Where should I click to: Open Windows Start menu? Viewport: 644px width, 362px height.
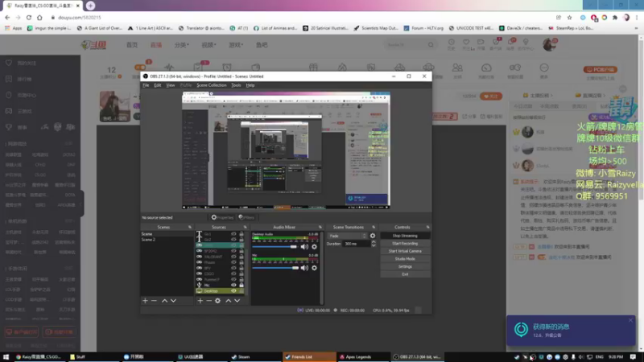[6, 357]
